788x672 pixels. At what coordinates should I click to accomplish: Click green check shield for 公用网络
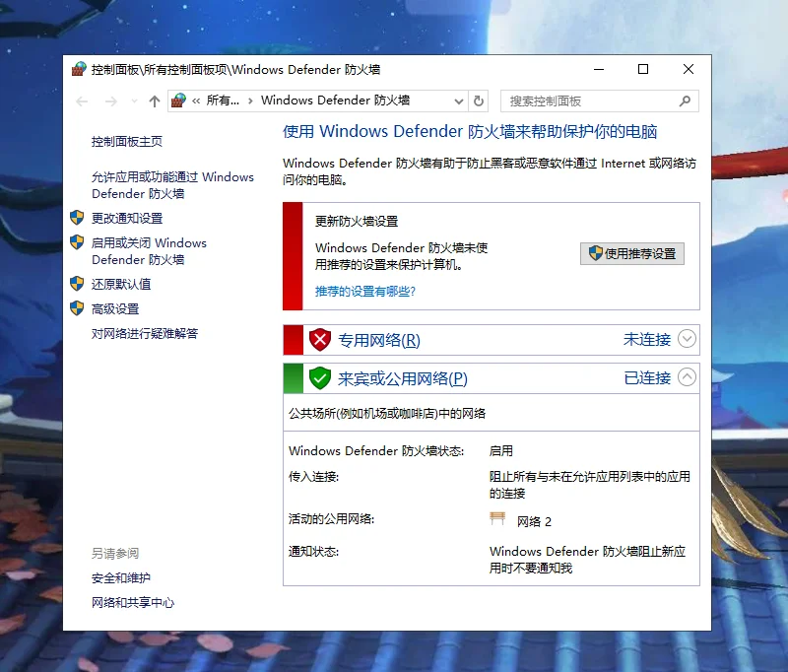tap(319, 378)
